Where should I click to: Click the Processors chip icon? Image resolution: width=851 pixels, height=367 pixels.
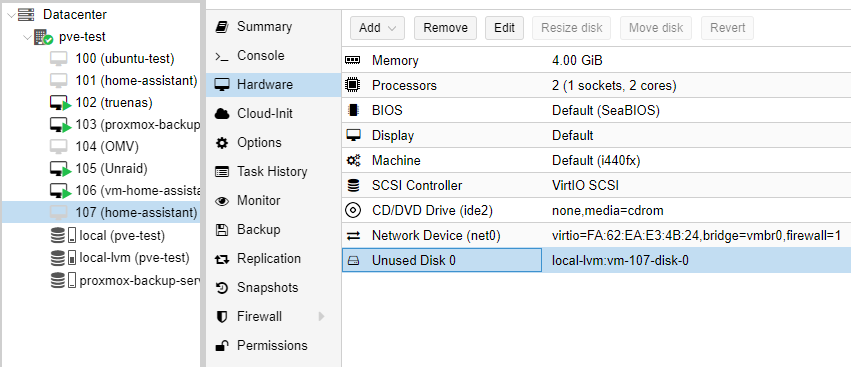[x=353, y=85]
